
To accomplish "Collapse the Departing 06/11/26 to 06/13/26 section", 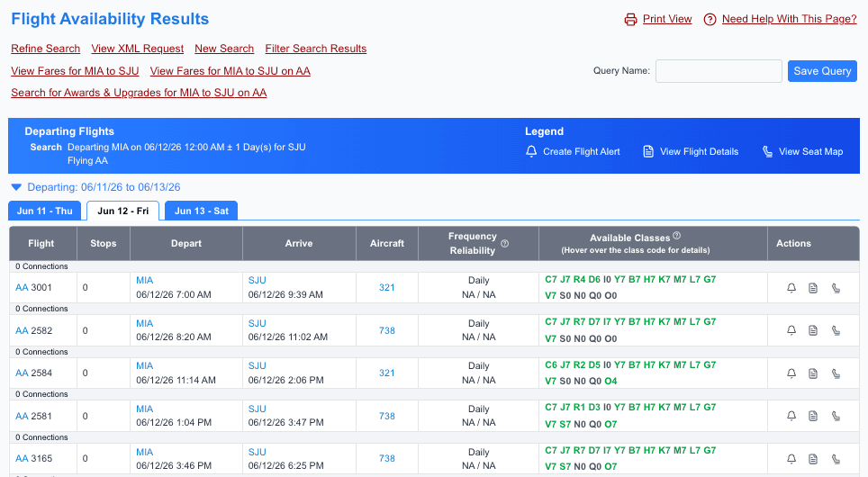I will [x=16, y=187].
